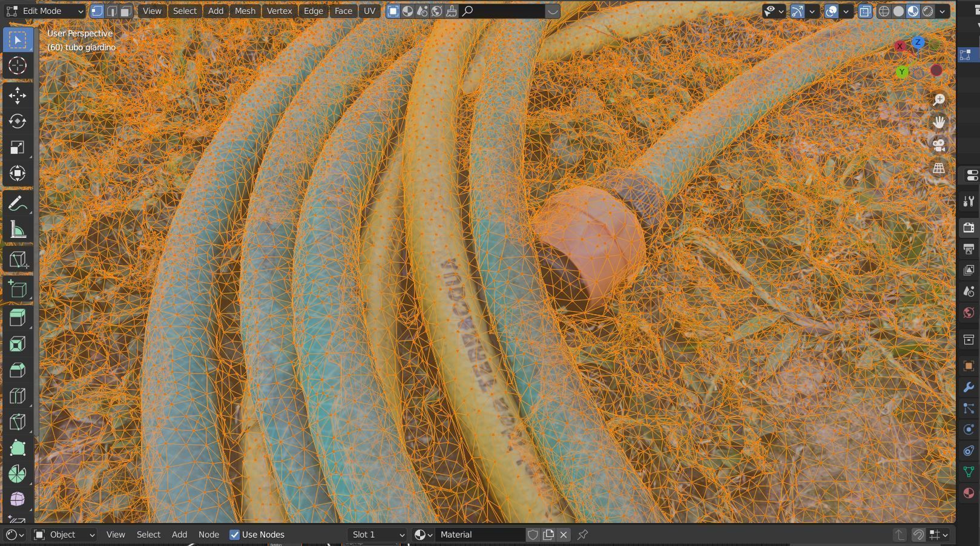Image resolution: width=980 pixels, height=546 pixels.
Task: Expand the viewport shading options dropdown
Action: point(942,11)
